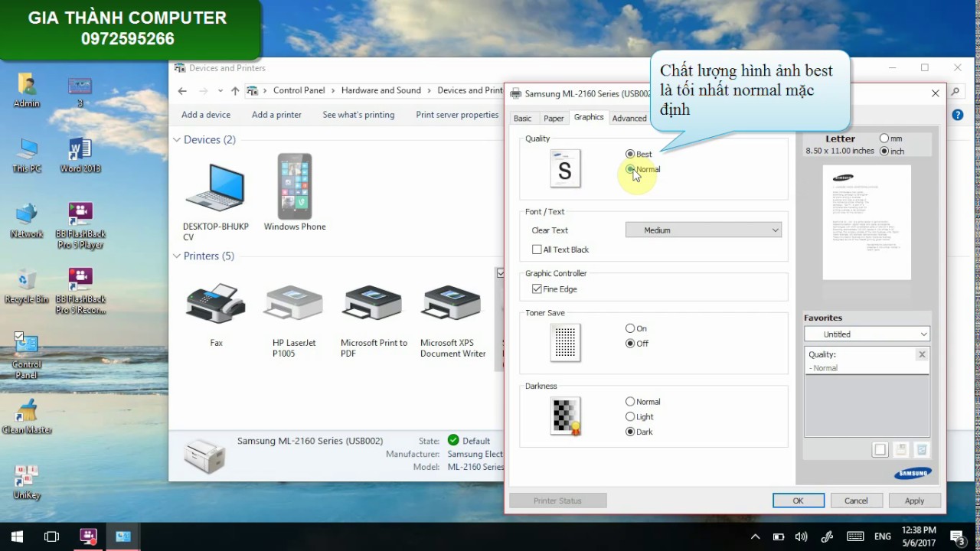Open Control Panel in the taskbar
Viewport: 980px width, 551px height.
pos(123,536)
